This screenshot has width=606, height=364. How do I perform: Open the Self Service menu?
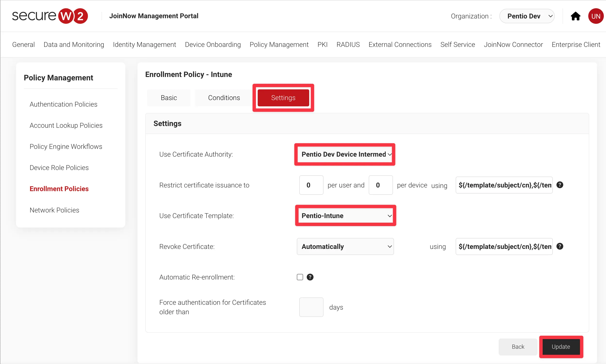coord(458,44)
